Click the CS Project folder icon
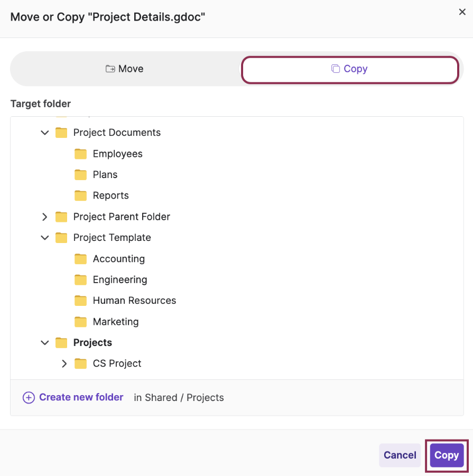Screen dimensions: 473x476 tap(80, 363)
